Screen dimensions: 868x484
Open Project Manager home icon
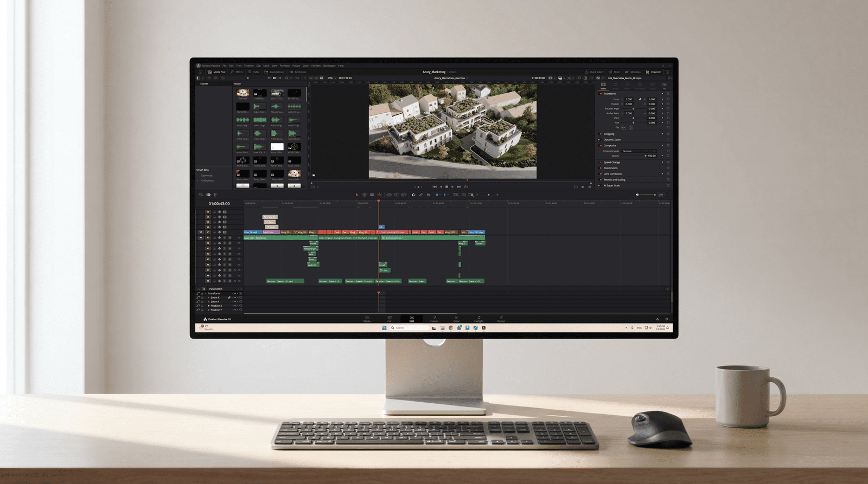coord(657,319)
